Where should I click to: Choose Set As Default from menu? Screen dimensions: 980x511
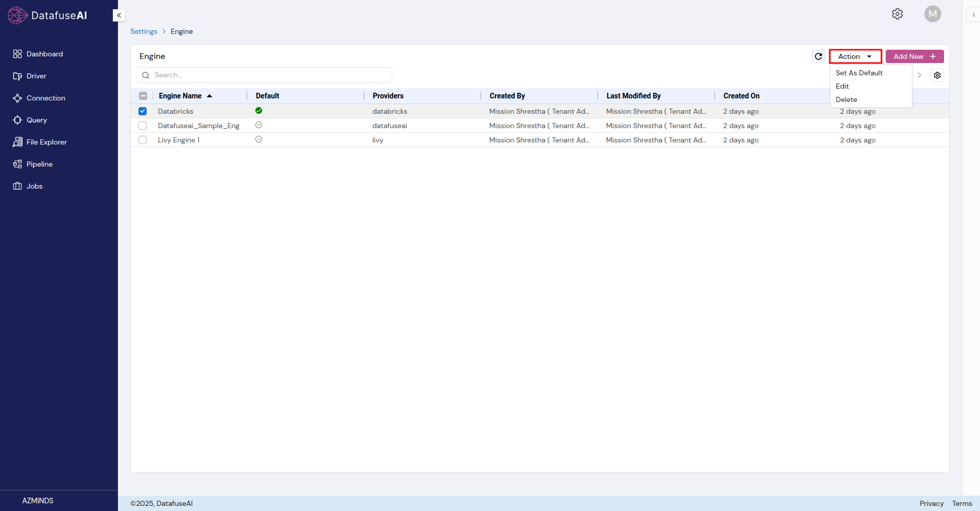pyautogui.click(x=859, y=73)
